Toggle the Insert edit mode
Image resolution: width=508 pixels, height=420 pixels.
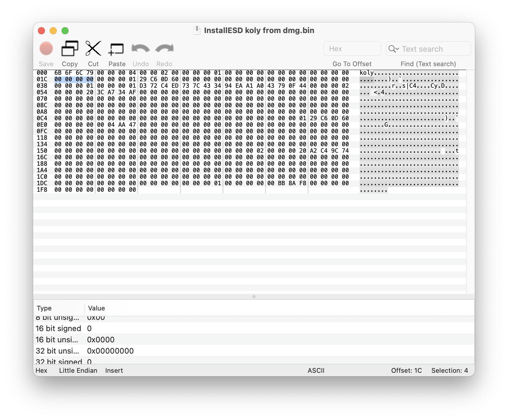point(114,370)
